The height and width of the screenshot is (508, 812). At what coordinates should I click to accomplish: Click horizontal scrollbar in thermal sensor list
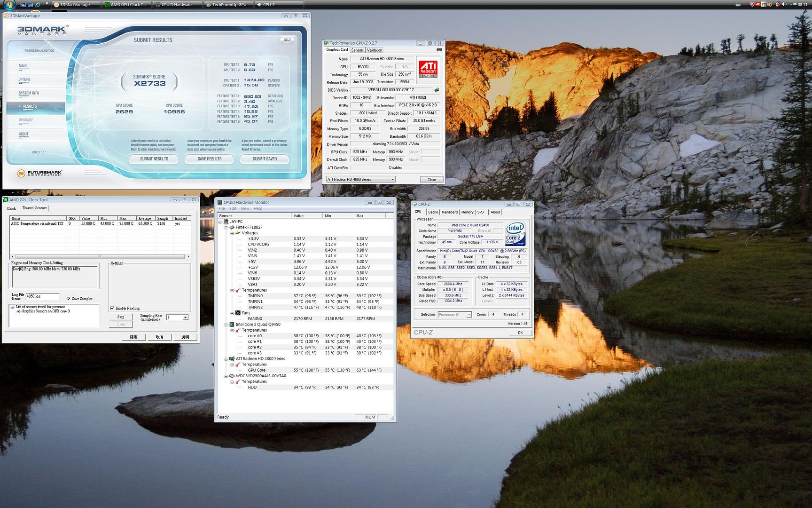click(x=99, y=257)
